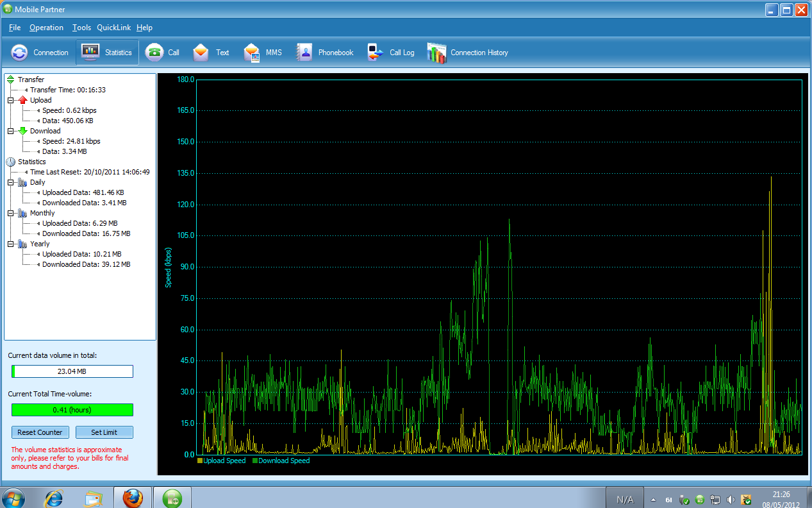Open the Help menu
This screenshot has height=508, width=812.
click(x=144, y=28)
